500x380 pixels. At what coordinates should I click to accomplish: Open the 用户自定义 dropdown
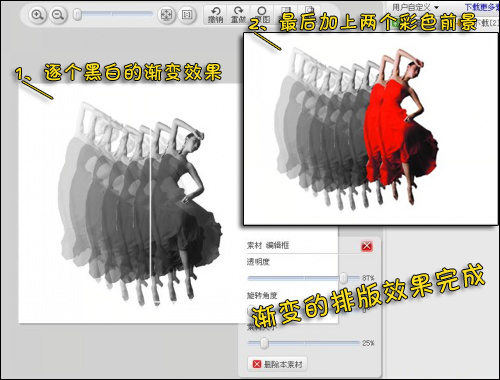415,7
